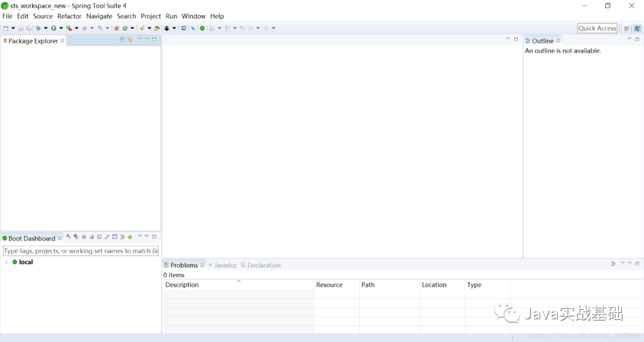This screenshot has width=644, height=342.
Task: Select the Outline view tab
Action: (543, 41)
